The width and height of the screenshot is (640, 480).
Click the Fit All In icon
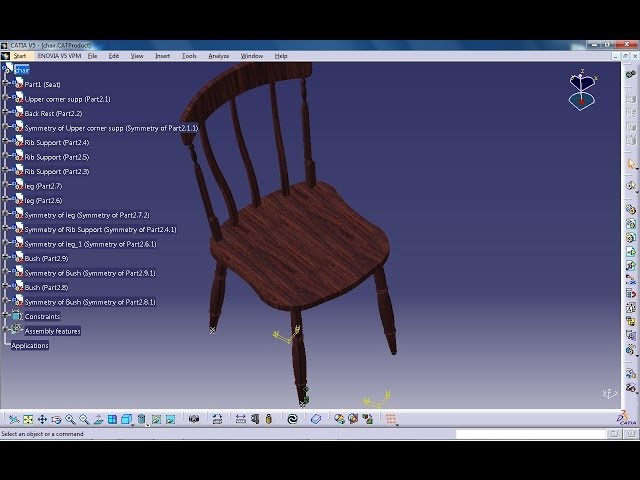(28, 419)
